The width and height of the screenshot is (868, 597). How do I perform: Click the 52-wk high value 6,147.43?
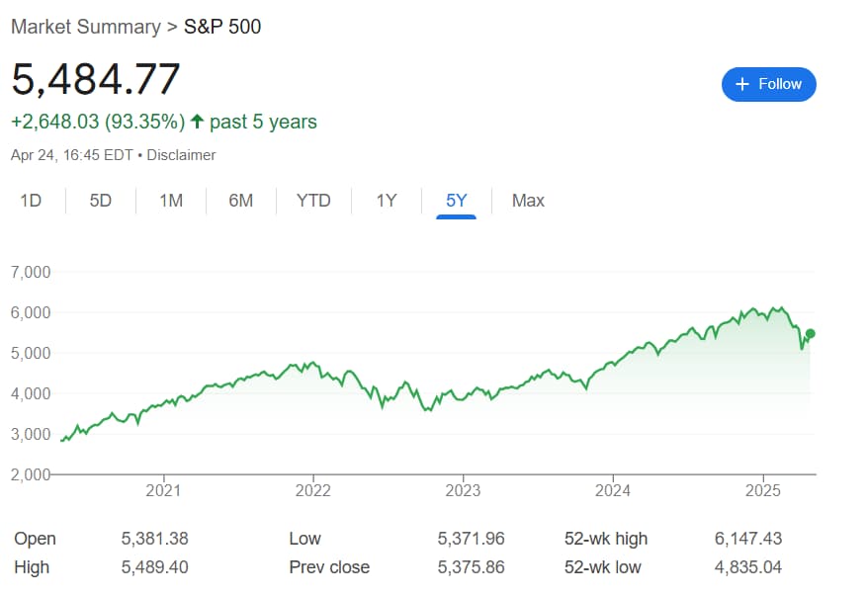pyautogui.click(x=747, y=539)
